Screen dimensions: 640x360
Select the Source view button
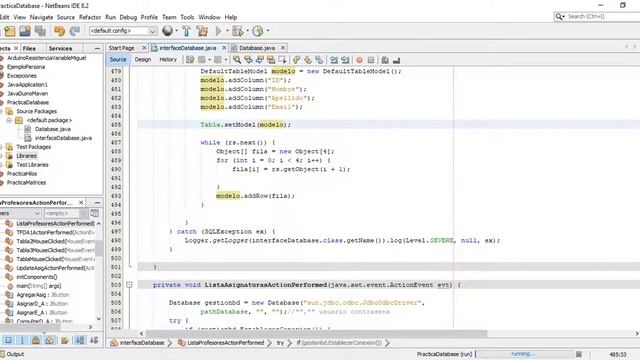point(118,60)
